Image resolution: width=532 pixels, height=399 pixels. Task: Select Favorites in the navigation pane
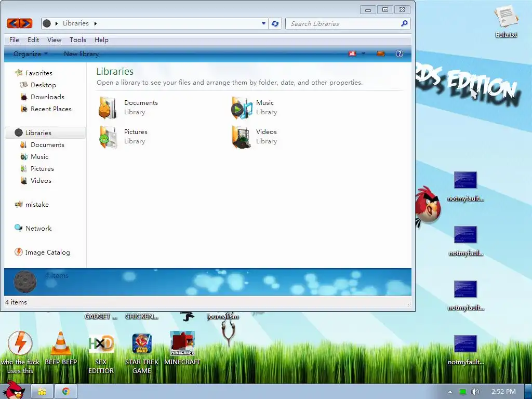pyautogui.click(x=33, y=73)
